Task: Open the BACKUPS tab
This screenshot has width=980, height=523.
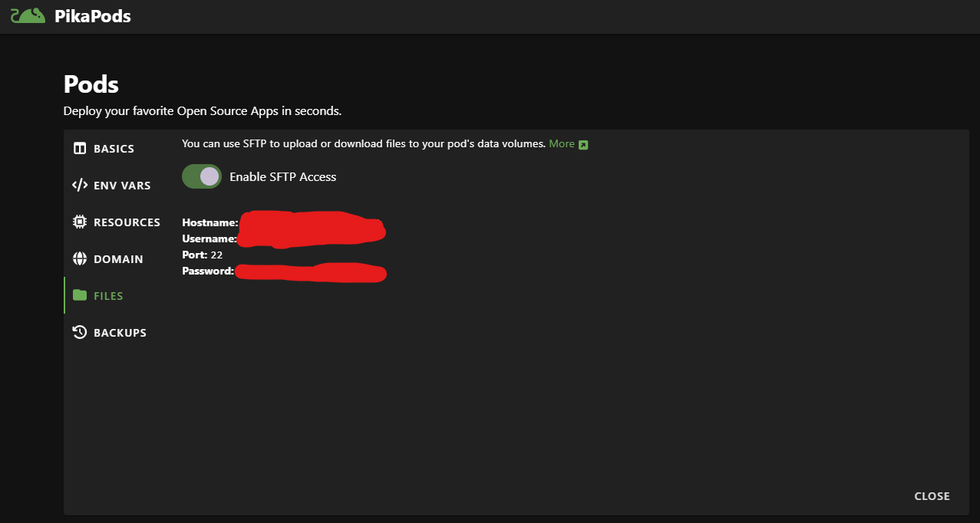Action: pos(120,333)
